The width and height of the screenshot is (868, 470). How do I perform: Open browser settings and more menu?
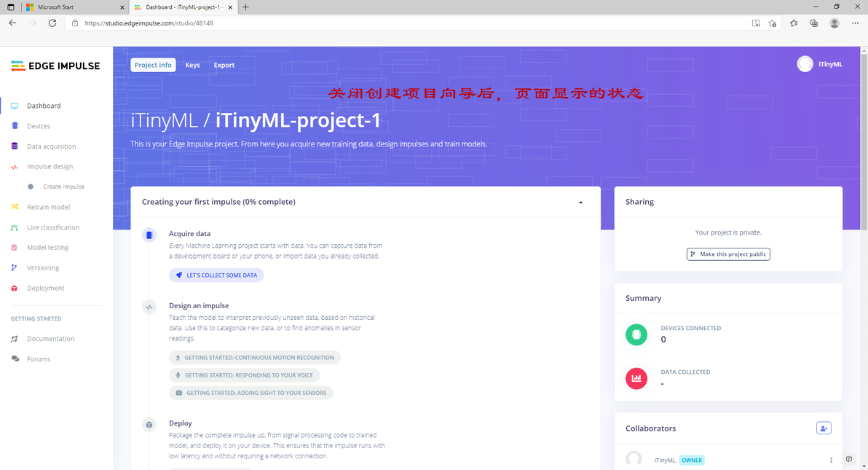click(x=856, y=23)
